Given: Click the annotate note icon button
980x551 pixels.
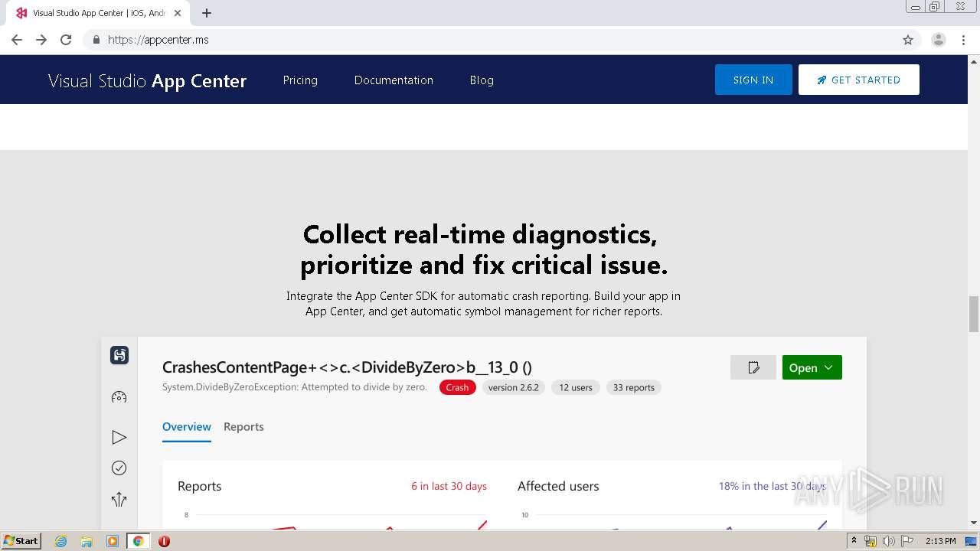Looking at the screenshot, I should point(753,367).
